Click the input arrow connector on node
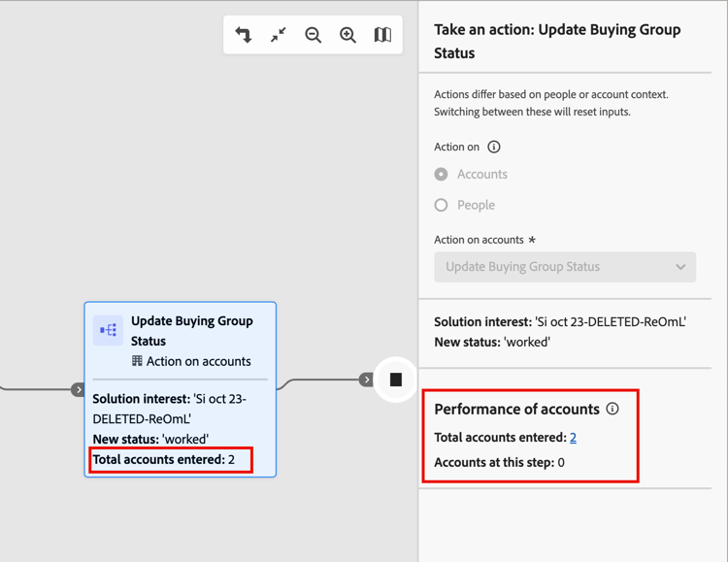The height and width of the screenshot is (562, 728). point(78,389)
